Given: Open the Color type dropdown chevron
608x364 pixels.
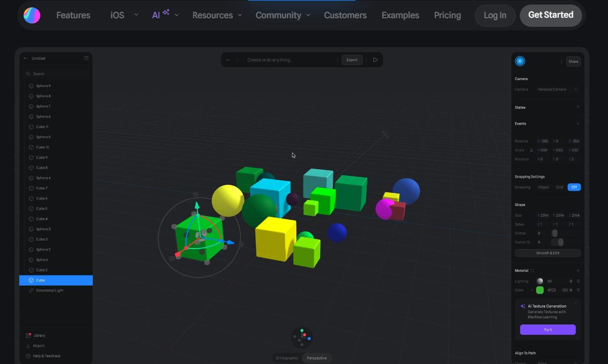Looking at the screenshot, I should tap(532, 291).
